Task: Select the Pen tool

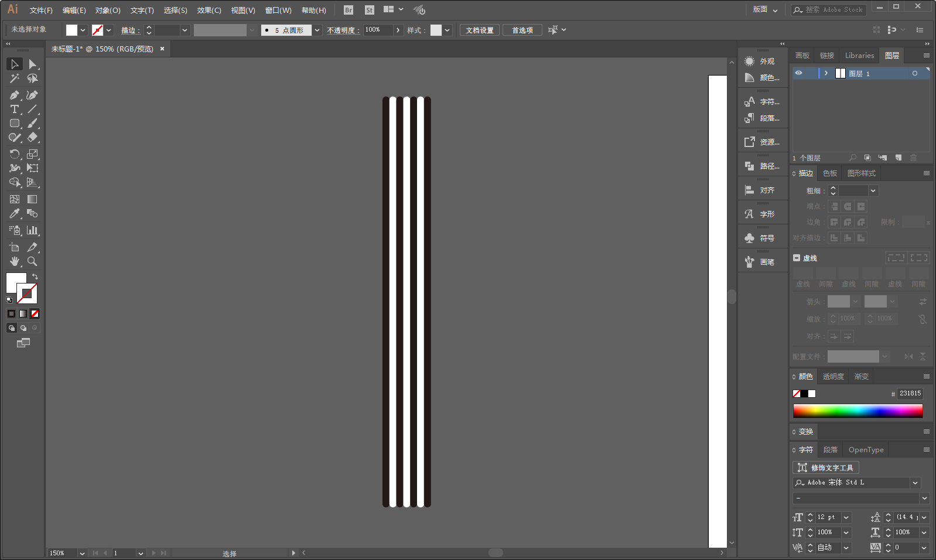Action: pos(15,95)
